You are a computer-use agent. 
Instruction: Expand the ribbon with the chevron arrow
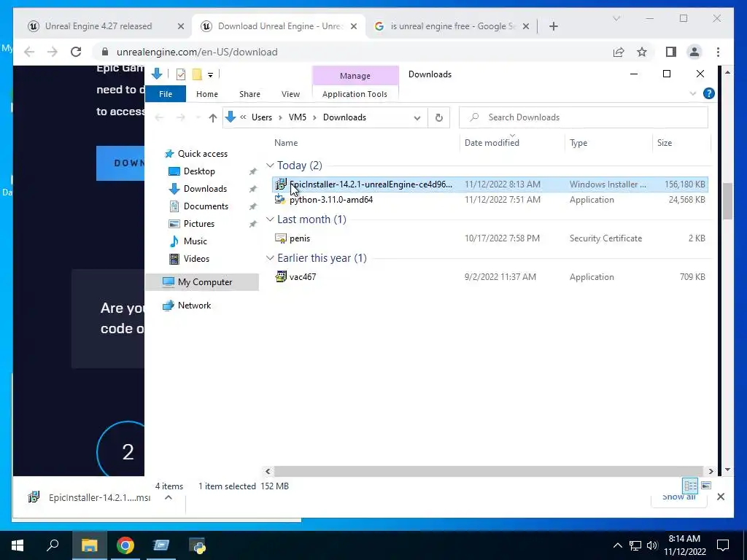click(693, 94)
